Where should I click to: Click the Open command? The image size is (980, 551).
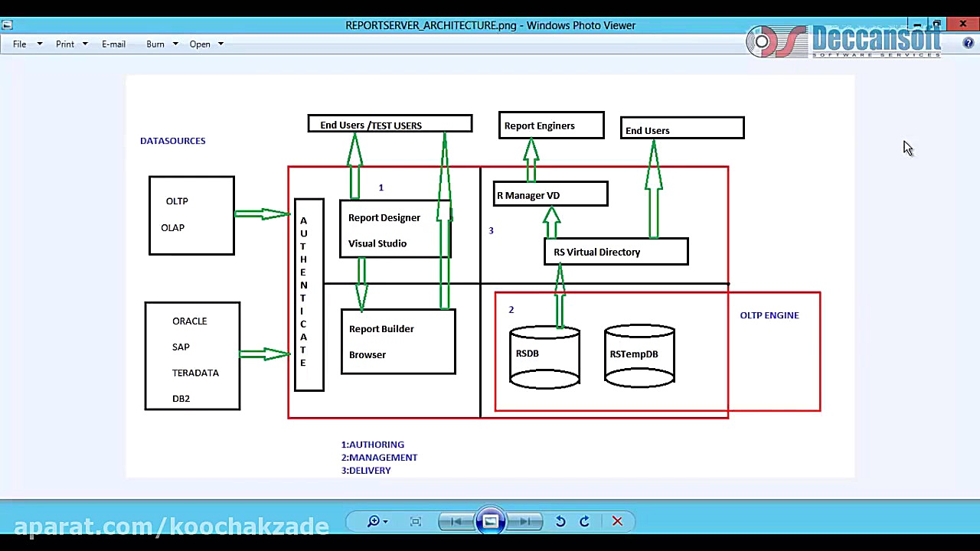(x=200, y=44)
